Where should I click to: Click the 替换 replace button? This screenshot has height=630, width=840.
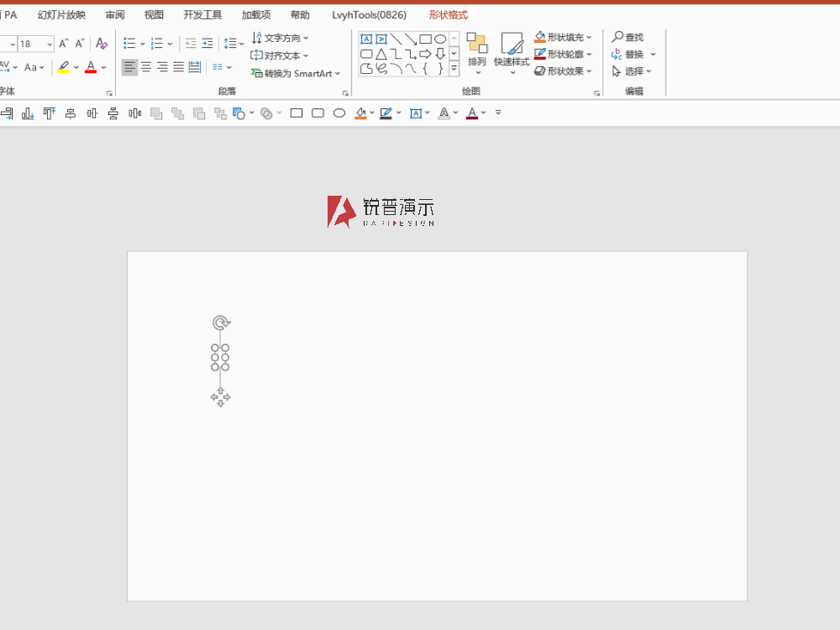[627, 54]
